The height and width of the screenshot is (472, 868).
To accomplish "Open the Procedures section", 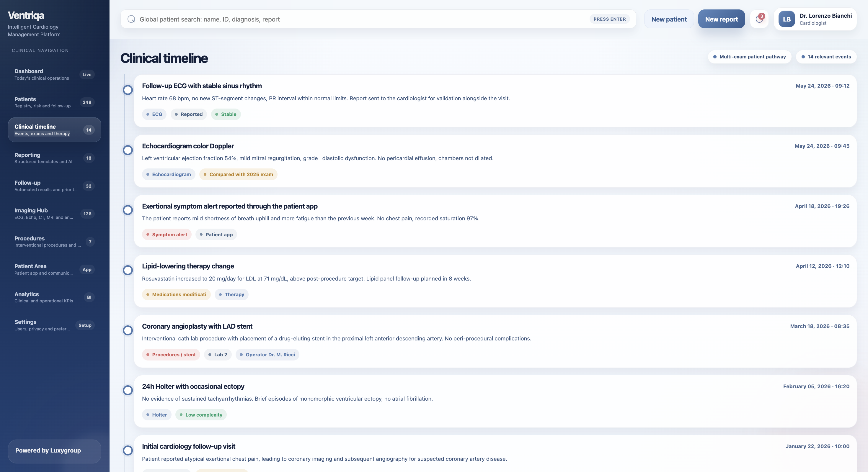I will (x=54, y=241).
